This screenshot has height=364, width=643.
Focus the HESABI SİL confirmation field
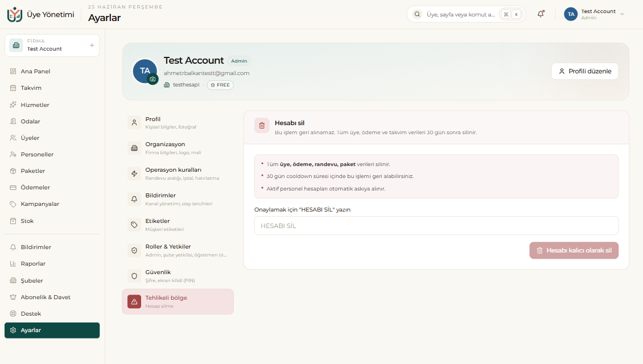point(436,226)
